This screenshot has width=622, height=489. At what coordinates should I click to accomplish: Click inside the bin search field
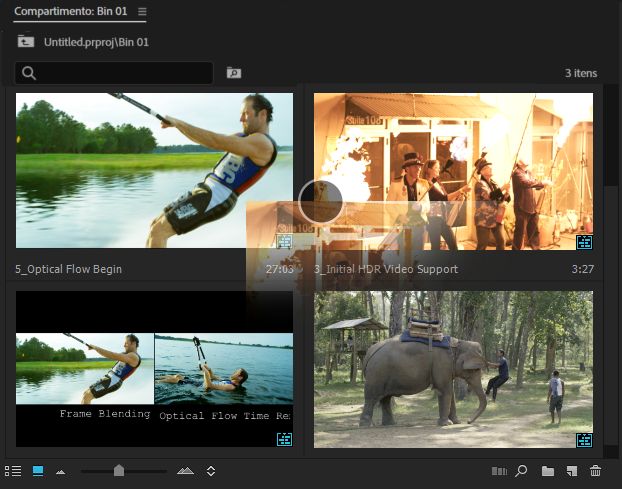click(114, 73)
